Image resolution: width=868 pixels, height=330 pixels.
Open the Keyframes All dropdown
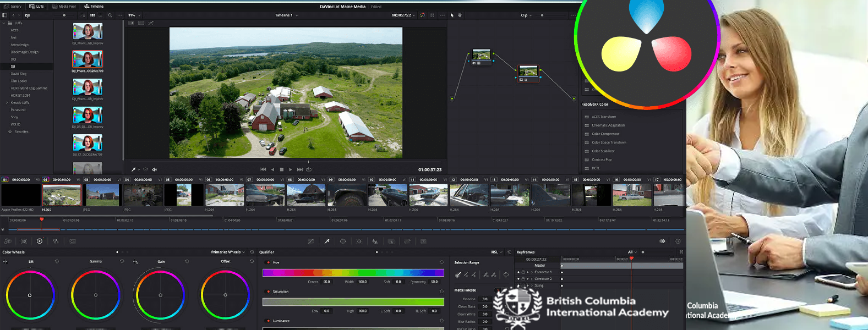coord(632,252)
